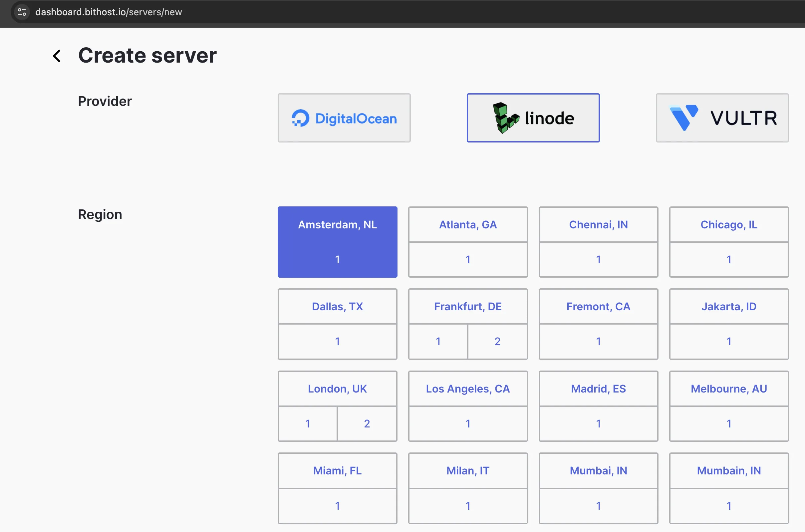The width and height of the screenshot is (805, 532).
Task: Choose Jakarta, ID region
Action: point(729,307)
